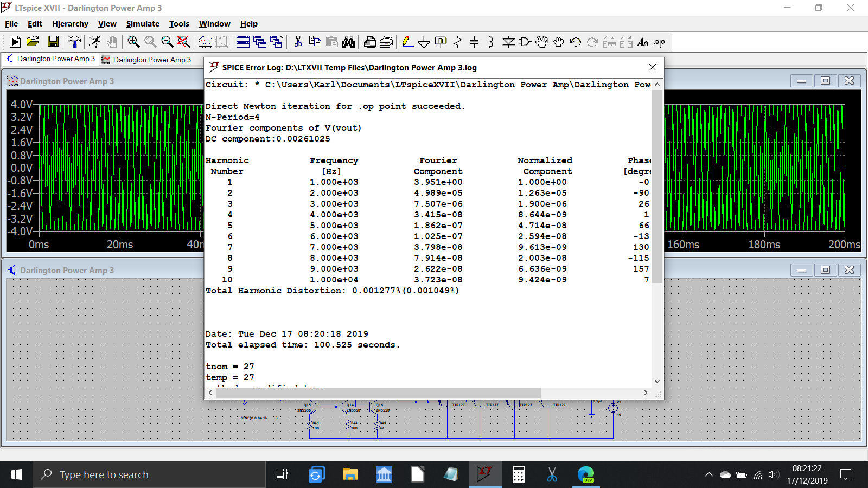Open the notification center icon
868x488 pixels.
click(x=845, y=474)
